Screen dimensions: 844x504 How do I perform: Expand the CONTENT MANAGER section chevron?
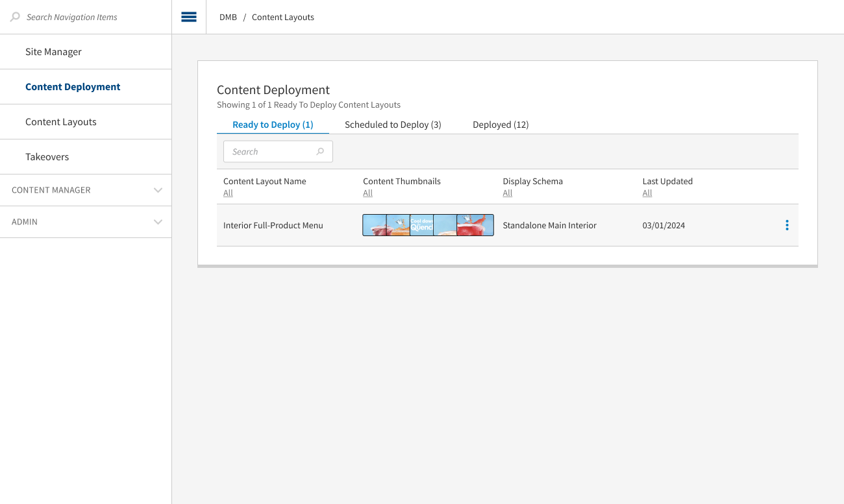(158, 190)
